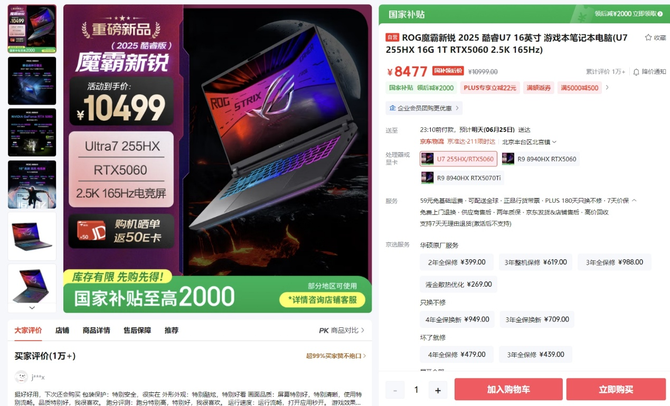
Task: Switch to the 售后保障 tab
Action: pyautogui.click(x=137, y=330)
